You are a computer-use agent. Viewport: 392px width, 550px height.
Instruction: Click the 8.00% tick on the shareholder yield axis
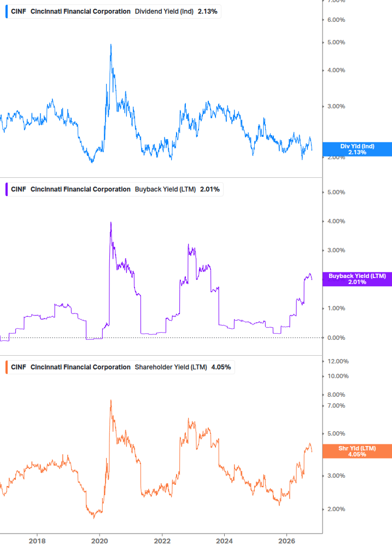click(336, 395)
